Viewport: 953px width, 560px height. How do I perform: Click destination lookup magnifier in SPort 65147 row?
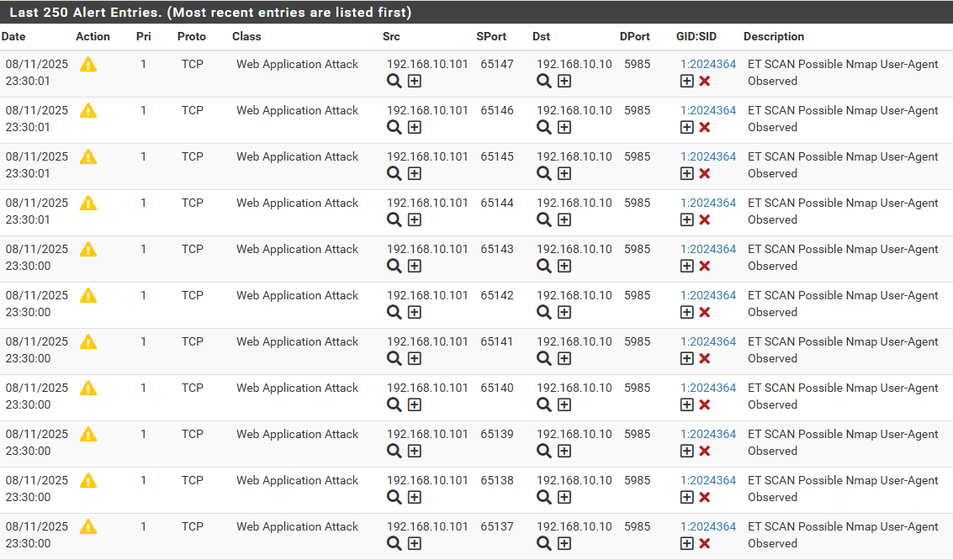click(x=544, y=81)
